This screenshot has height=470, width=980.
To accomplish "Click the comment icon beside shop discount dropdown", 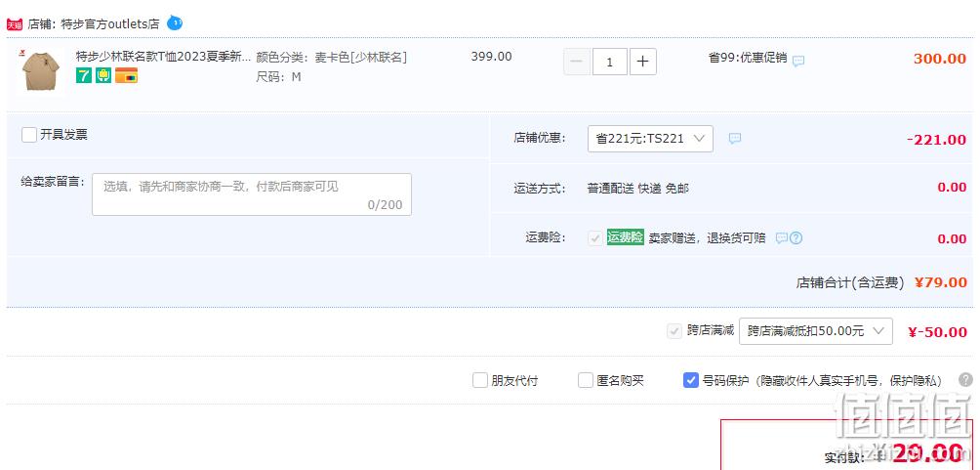I will coord(735,139).
